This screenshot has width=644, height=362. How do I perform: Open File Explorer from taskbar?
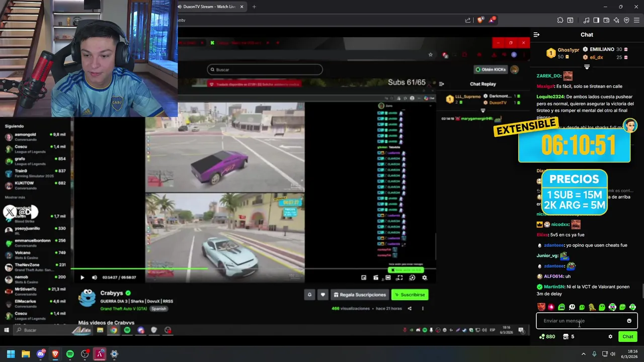pyautogui.click(x=26, y=354)
